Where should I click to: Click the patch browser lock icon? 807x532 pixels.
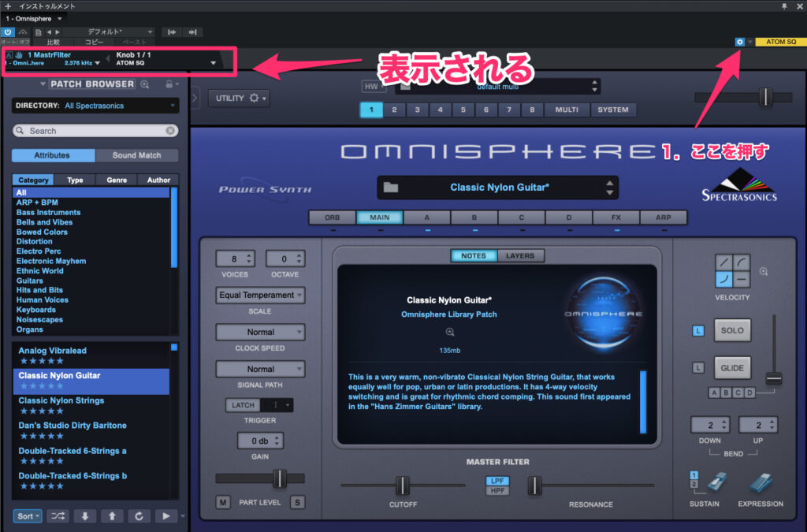pos(169,84)
